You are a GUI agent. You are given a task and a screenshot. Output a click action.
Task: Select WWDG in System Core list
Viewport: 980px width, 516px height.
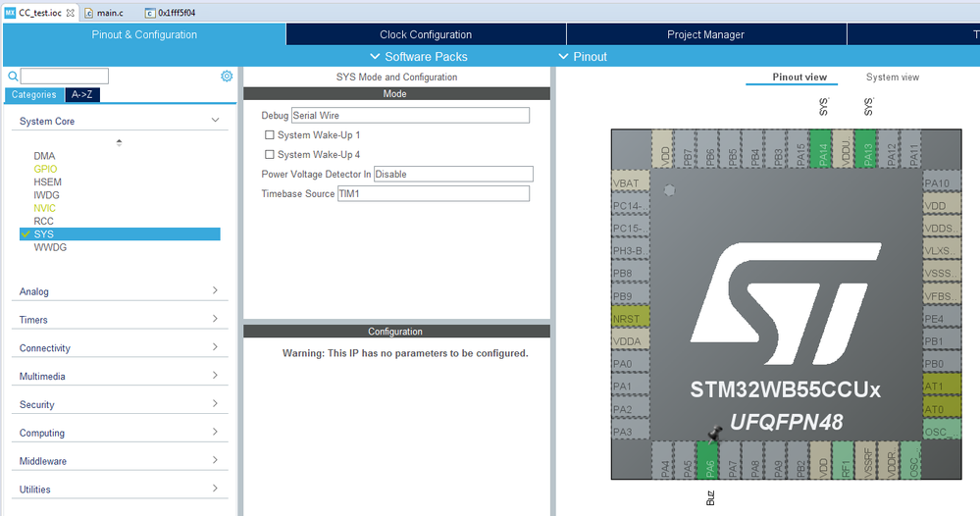point(50,247)
